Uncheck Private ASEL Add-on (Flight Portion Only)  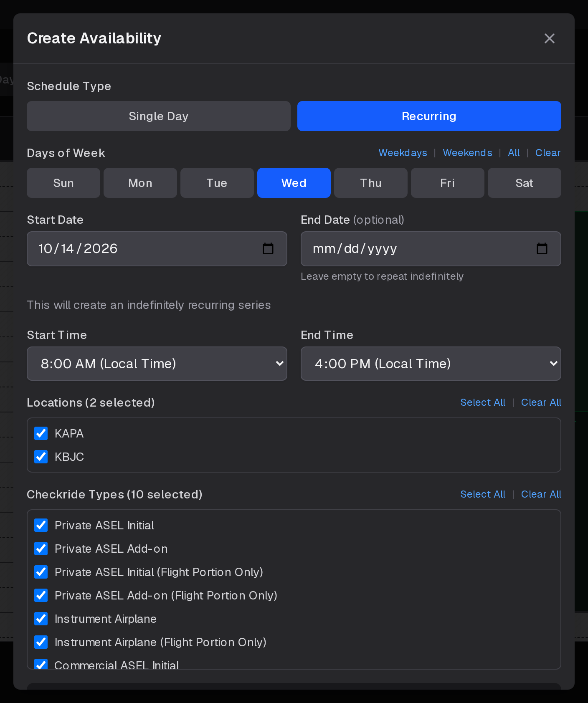[x=41, y=595]
